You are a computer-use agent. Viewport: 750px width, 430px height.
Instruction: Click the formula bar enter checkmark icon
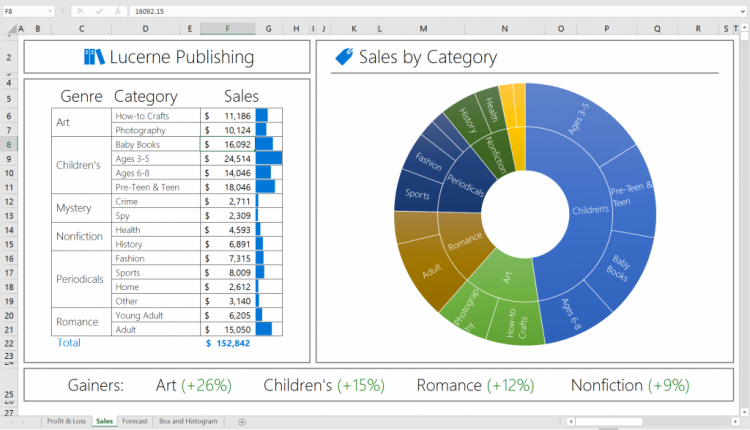pyautogui.click(x=99, y=11)
